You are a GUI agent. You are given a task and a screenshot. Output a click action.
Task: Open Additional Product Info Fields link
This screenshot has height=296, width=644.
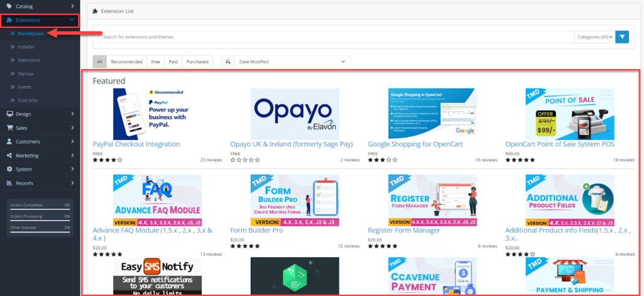[x=568, y=234]
